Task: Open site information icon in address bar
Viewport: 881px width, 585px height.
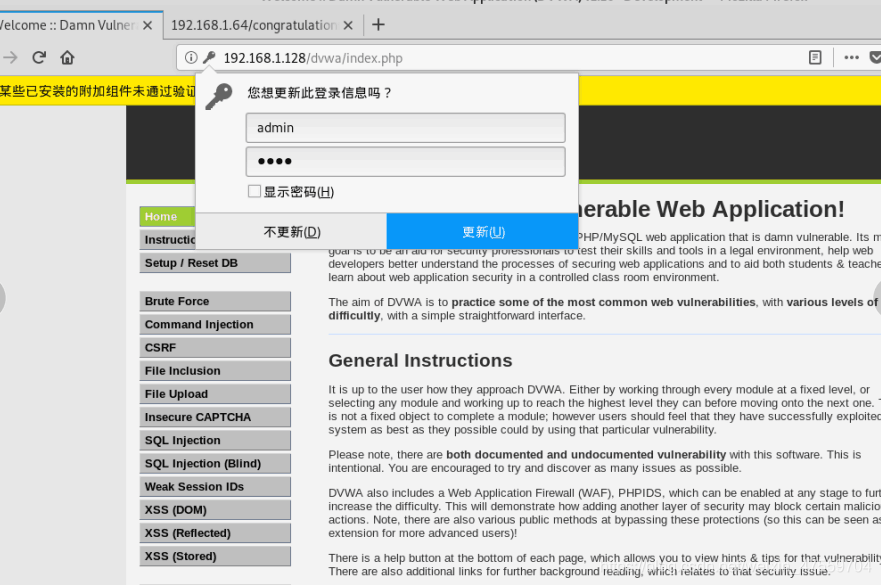Action: pos(191,57)
